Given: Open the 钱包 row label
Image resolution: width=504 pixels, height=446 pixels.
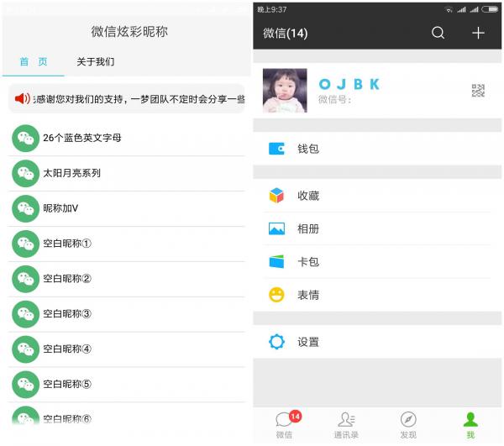Looking at the screenshot, I should point(308,149).
